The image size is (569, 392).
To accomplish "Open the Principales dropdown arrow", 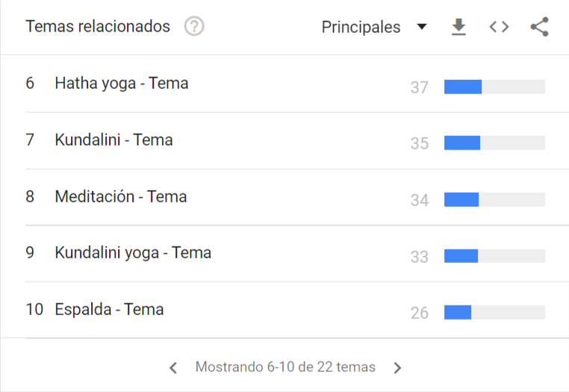I will 422,26.
